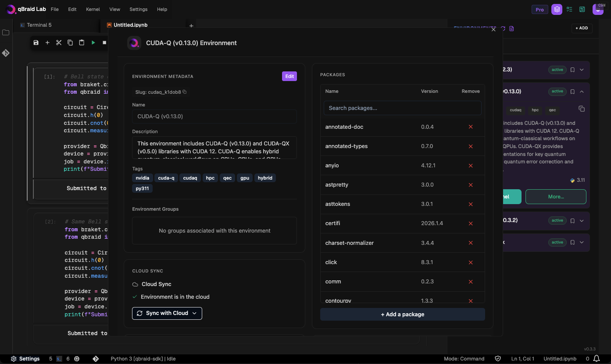
Task: Remove the asttokens package
Action: pyautogui.click(x=471, y=204)
